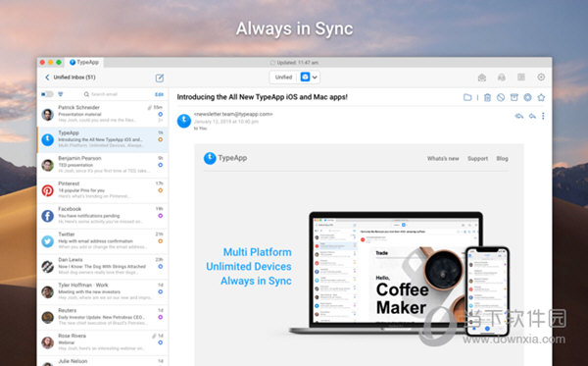Click Benjamin Pearson's profile photo
Viewport: 588px width, 366px height.
(x=48, y=165)
